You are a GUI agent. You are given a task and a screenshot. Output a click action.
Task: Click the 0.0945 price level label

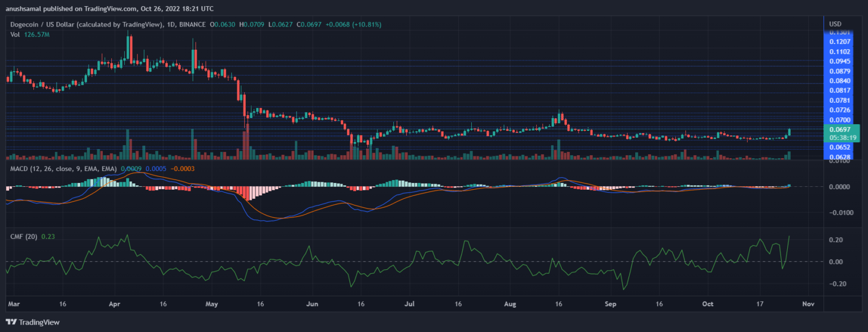[x=839, y=61]
